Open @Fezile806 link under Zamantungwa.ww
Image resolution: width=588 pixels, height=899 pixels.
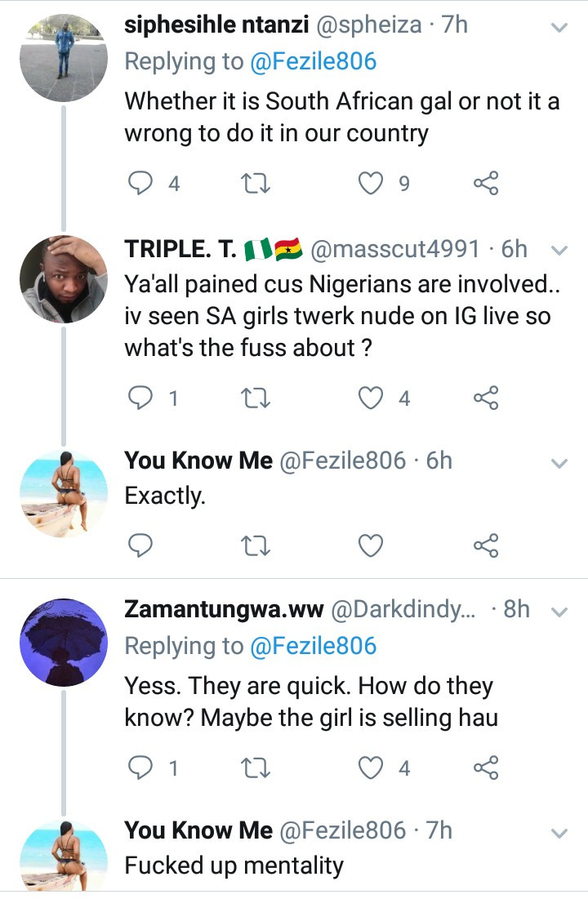(313, 647)
